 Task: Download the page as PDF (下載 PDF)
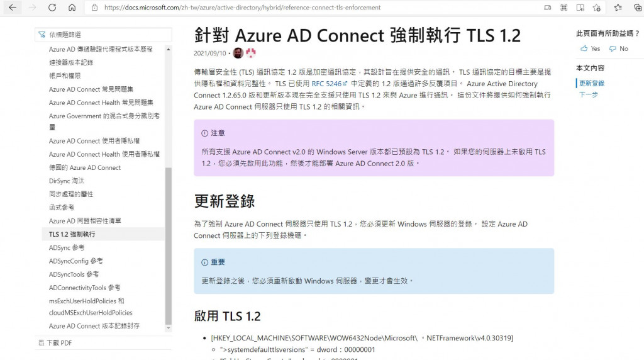(55, 343)
